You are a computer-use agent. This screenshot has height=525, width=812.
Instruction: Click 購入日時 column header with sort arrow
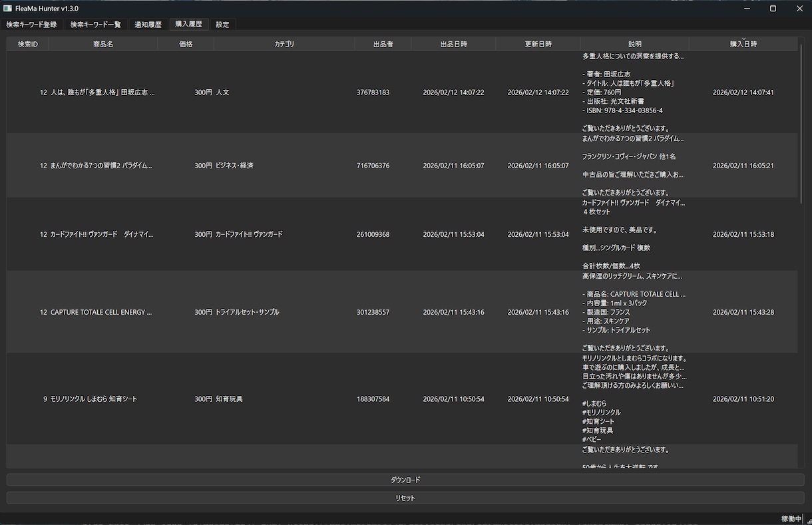(x=743, y=44)
